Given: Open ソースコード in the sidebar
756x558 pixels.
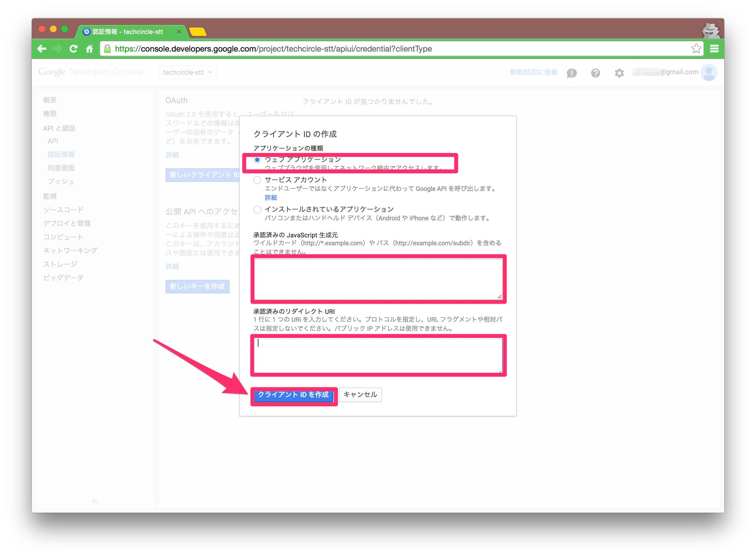Looking at the screenshot, I should pyautogui.click(x=63, y=210).
